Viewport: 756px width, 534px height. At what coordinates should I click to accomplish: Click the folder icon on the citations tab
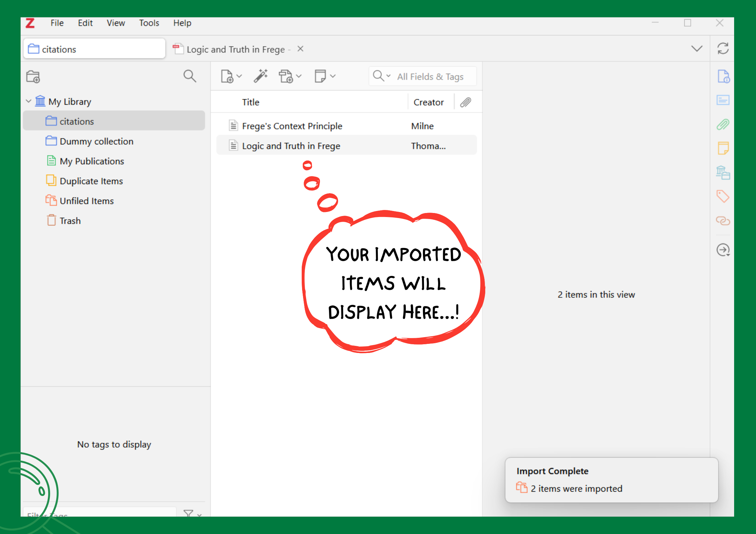coord(33,49)
